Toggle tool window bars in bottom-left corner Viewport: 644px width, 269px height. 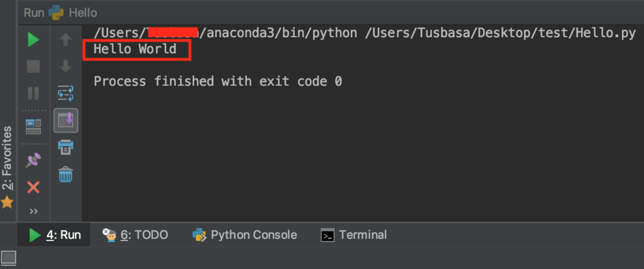click(x=8, y=257)
